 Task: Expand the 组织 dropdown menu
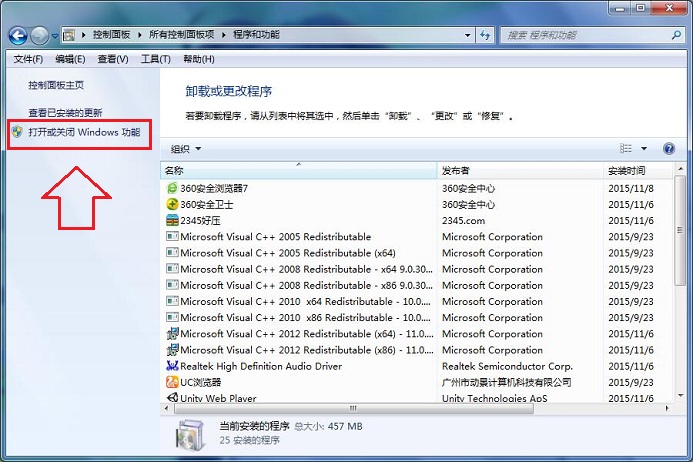[185, 149]
